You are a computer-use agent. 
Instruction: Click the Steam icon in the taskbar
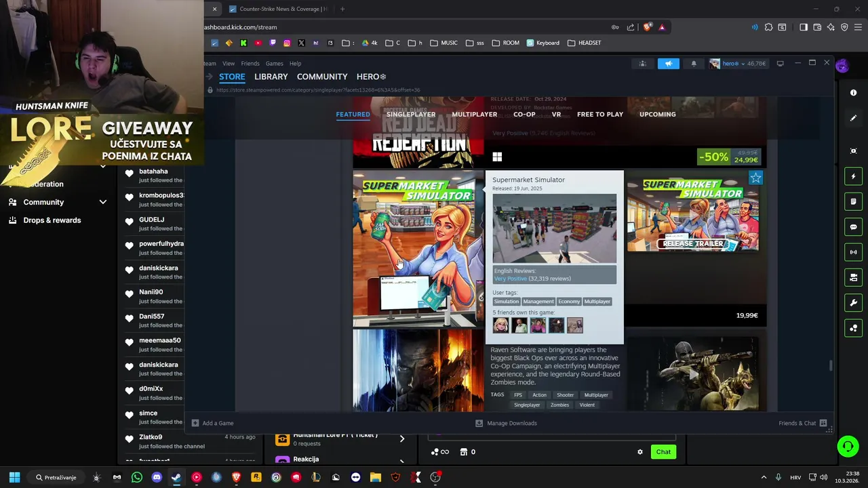pos(176,477)
